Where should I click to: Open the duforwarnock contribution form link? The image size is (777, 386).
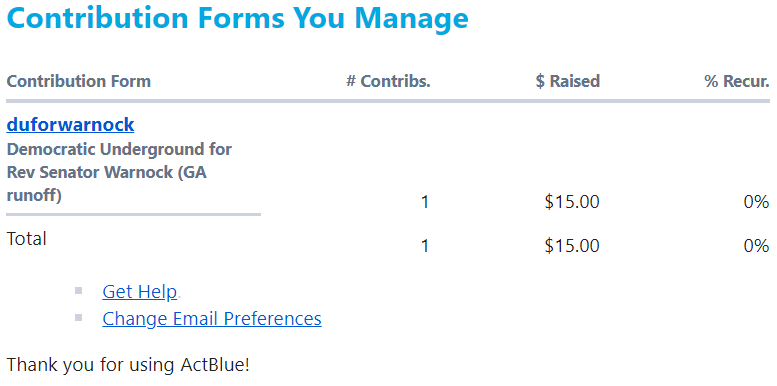(x=70, y=125)
